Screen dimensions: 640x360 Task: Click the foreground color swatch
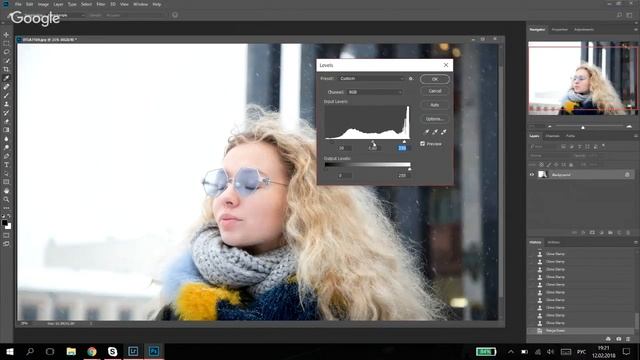pyautogui.click(x=4, y=223)
